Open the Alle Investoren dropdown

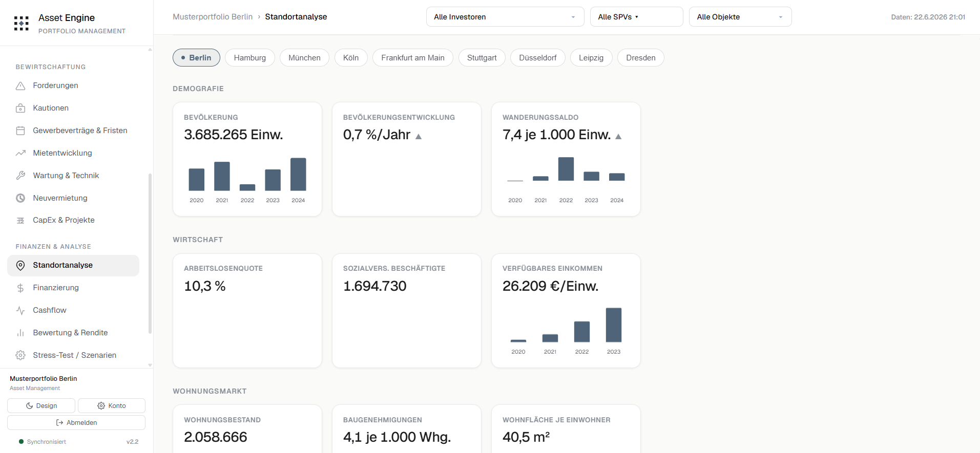click(505, 17)
